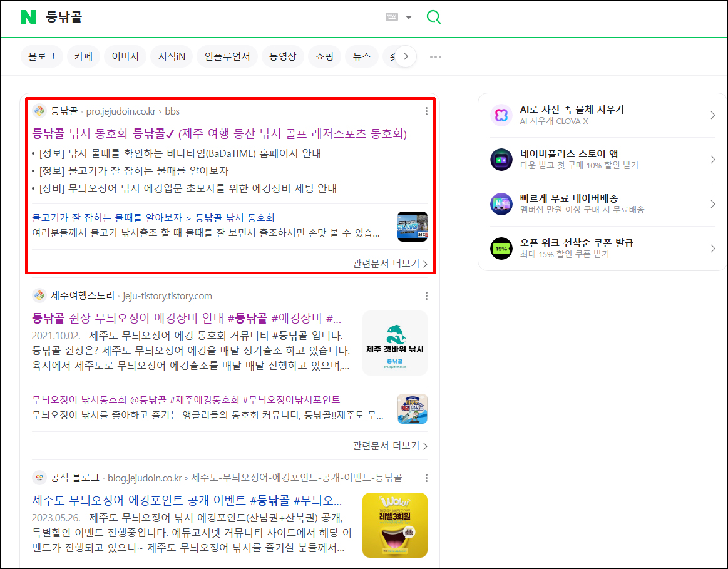Select the 동영상 tab
The height and width of the screenshot is (569, 728).
tap(282, 56)
